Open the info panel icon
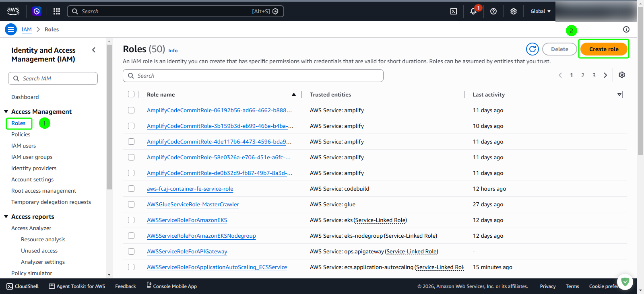 [626, 29]
